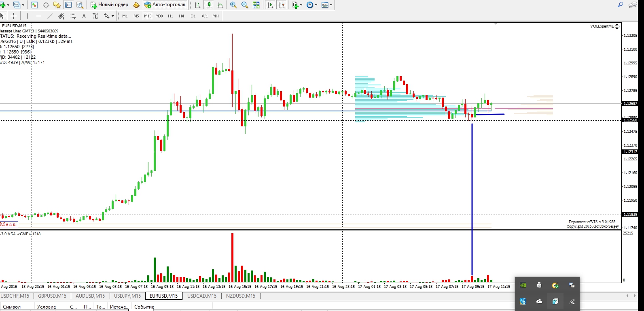Image resolution: width=644 pixels, height=311 pixels.
Task: Switch chart to line chart mode
Action: coord(220,5)
